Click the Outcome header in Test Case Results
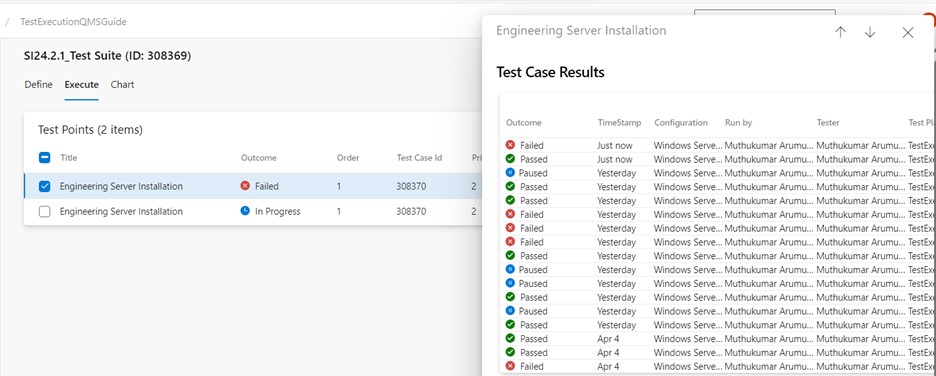 point(524,123)
